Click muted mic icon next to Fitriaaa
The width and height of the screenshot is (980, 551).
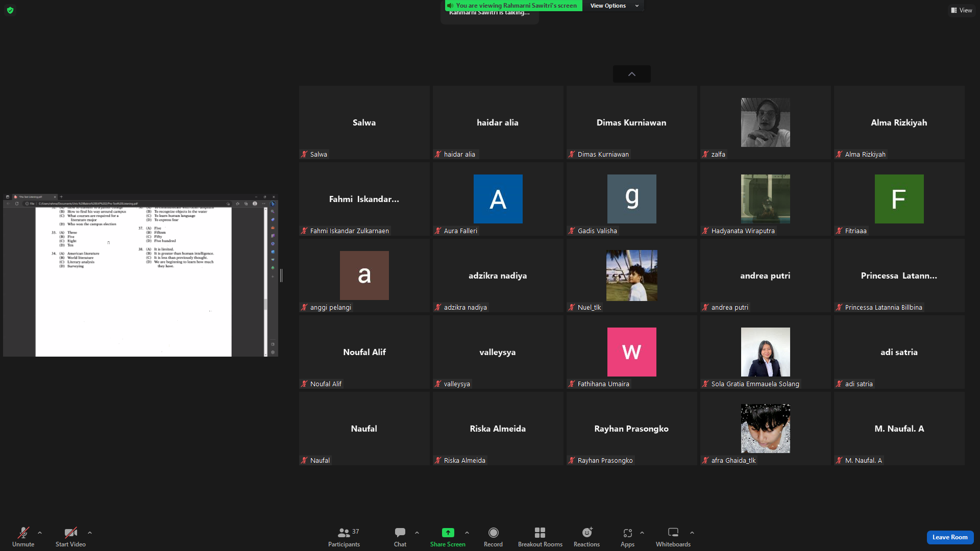(x=839, y=231)
